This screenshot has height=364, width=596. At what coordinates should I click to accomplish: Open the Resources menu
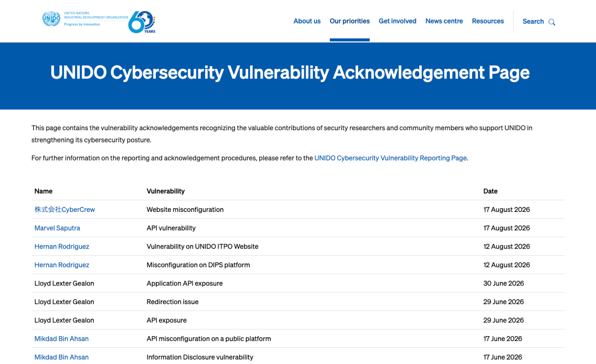pyautogui.click(x=488, y=21)
